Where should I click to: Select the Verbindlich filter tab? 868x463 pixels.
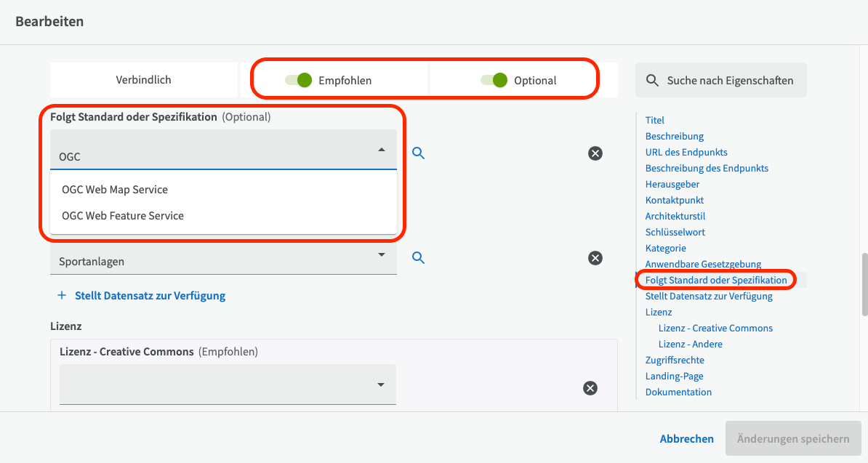tap(143, 80)
